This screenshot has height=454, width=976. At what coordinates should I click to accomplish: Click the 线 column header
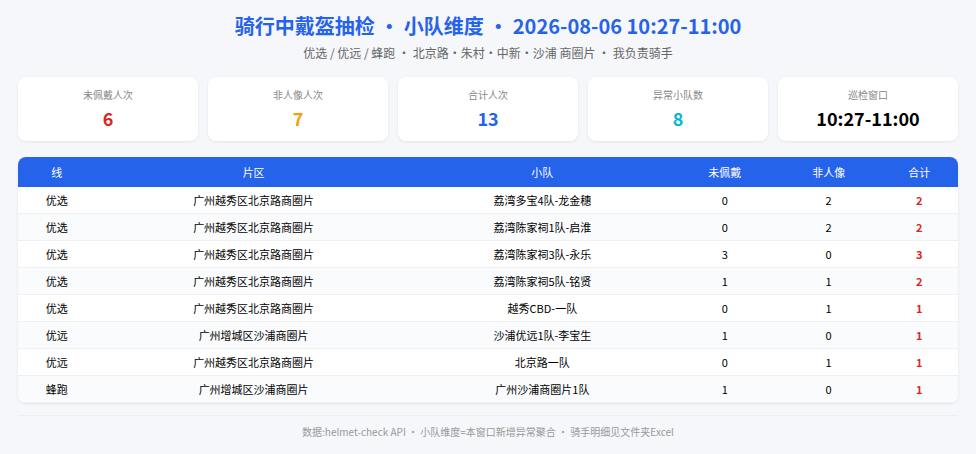pyautogui.click(x=57, y=173)
